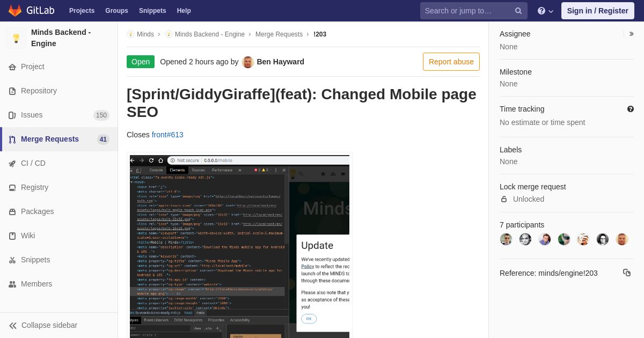Open Ben Hayward's author profile link
This screenshot has width=644, height=338.
(x=281, y=62)
